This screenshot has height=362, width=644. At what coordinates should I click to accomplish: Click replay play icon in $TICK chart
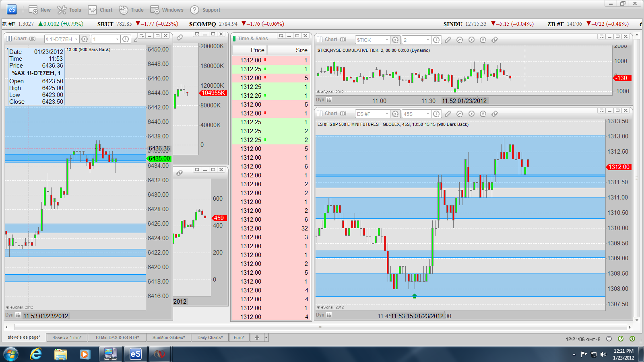471,40
